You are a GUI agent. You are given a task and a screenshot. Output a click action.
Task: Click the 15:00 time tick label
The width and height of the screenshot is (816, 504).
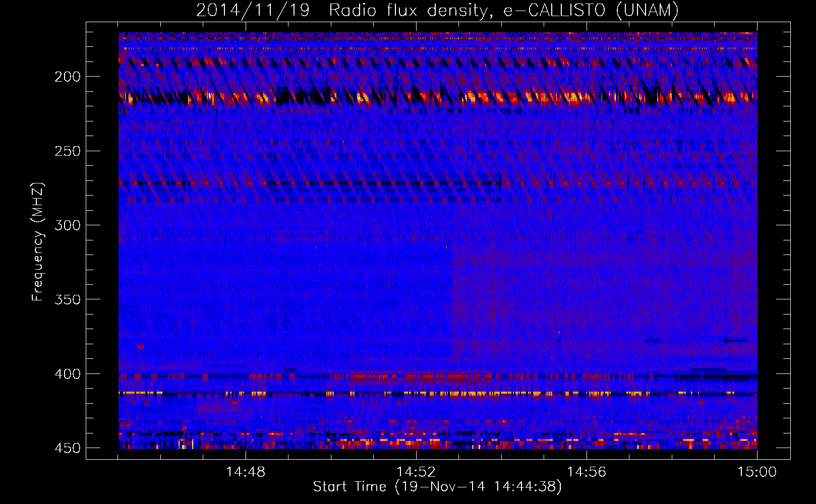coord(757,472)
